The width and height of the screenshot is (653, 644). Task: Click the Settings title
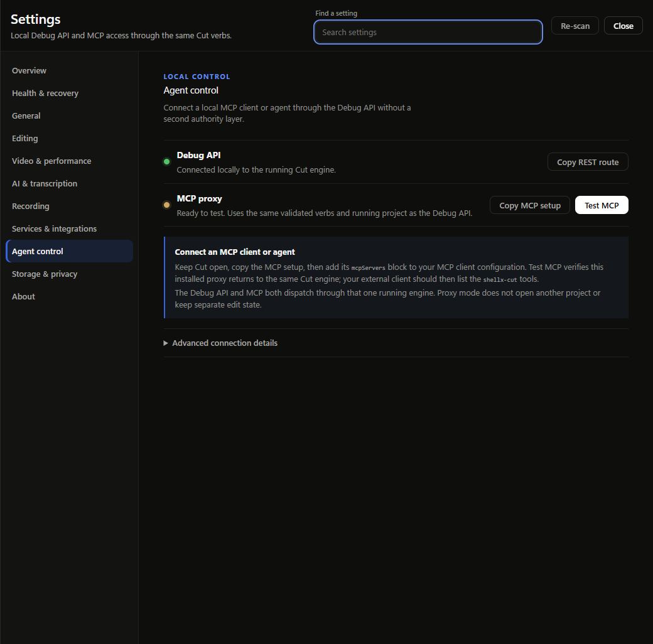pyautogui.click(x=35, y=19)
